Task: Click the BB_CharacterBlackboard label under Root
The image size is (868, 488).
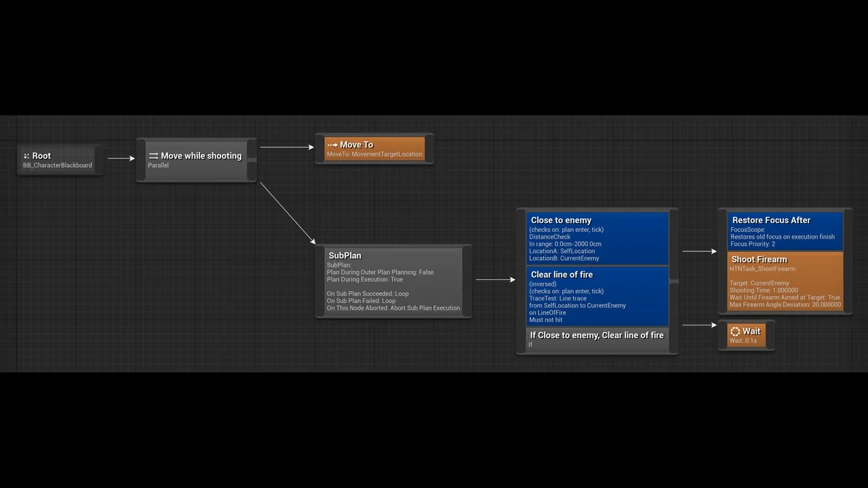Action: (x=58, y=165)
